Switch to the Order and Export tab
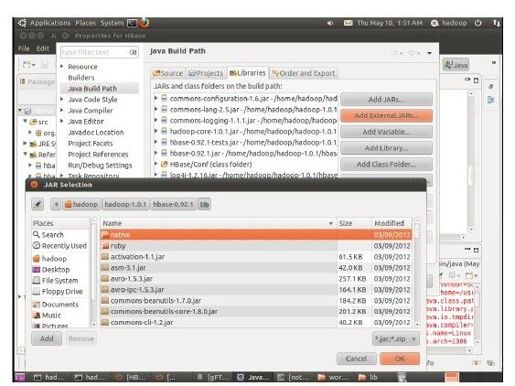Viewport: 515px width, 386px height. 304,73
